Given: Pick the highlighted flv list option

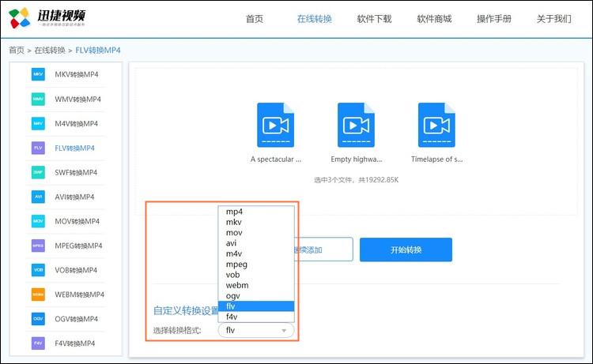Looking at the screenshot, I should pos(256,306).
